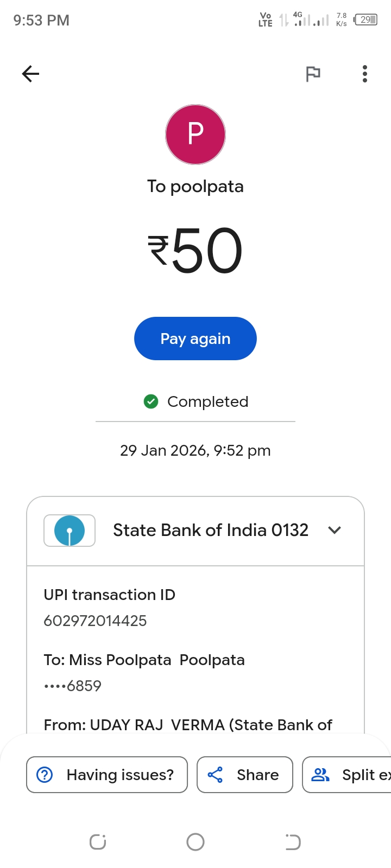Open the three-dot overflow menu

click(365, 74)
